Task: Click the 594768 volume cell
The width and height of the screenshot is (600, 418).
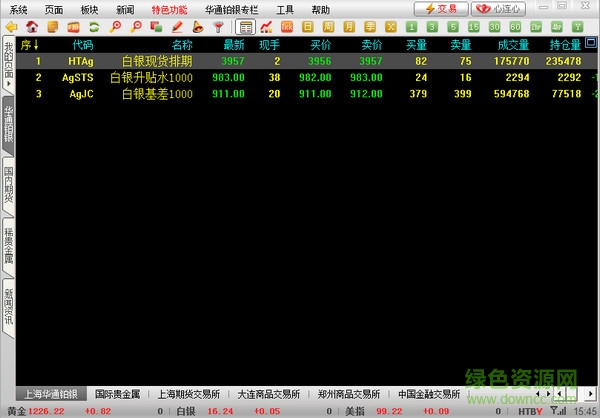Action: [512, 94]
